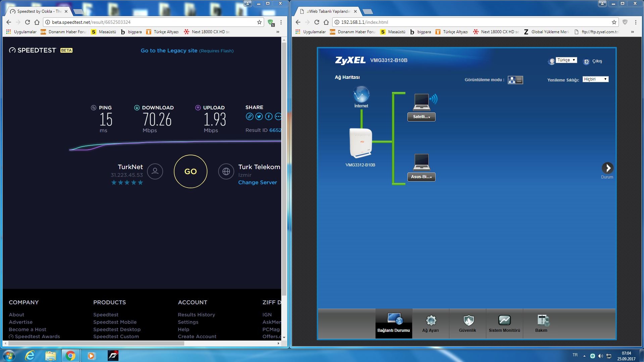The image size is (644, 362).
Task: Go back in the router browser window
Action: [298, 22]
